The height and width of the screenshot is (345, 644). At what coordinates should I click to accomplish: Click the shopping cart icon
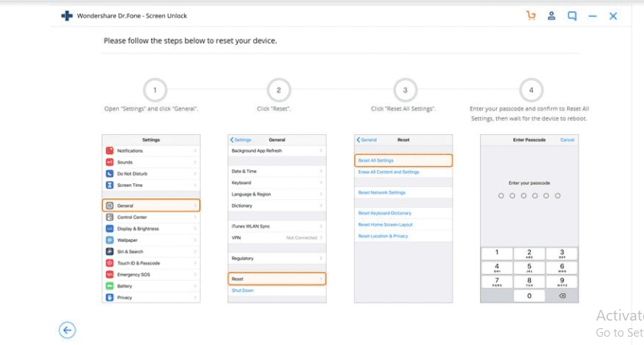(531, 15)
